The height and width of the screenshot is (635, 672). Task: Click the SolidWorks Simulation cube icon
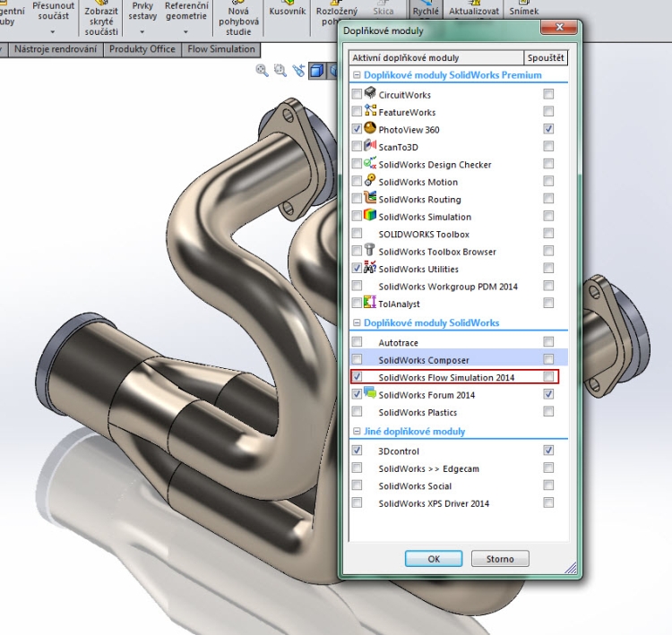[370, 215]
